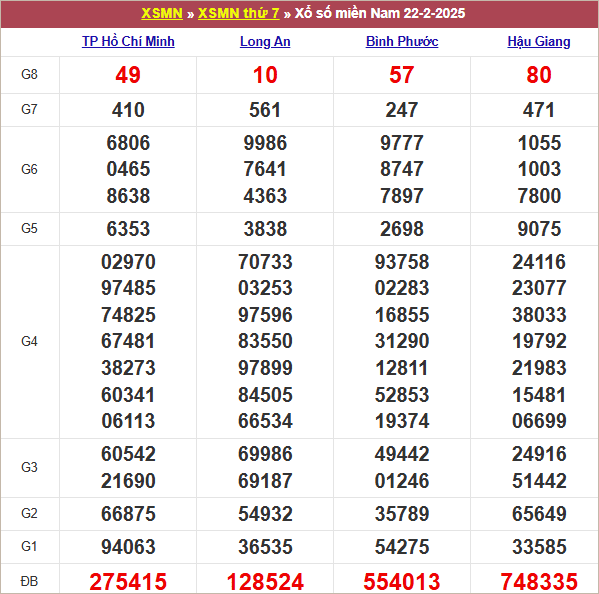Click G4 number 24116
This screenshot has width=599, height=594.
click(539, 262)
